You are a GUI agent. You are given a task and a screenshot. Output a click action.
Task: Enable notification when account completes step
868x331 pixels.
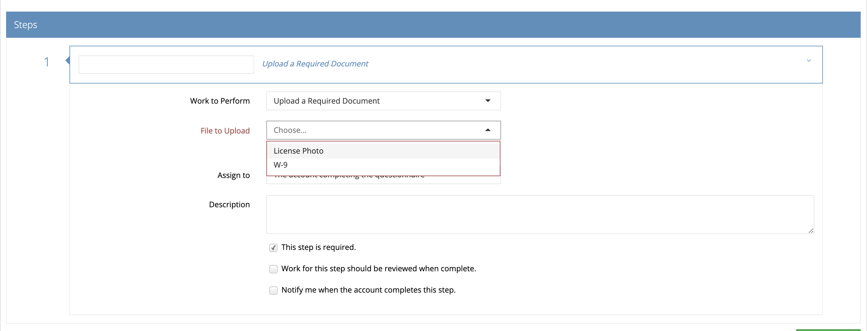(273, 290)
